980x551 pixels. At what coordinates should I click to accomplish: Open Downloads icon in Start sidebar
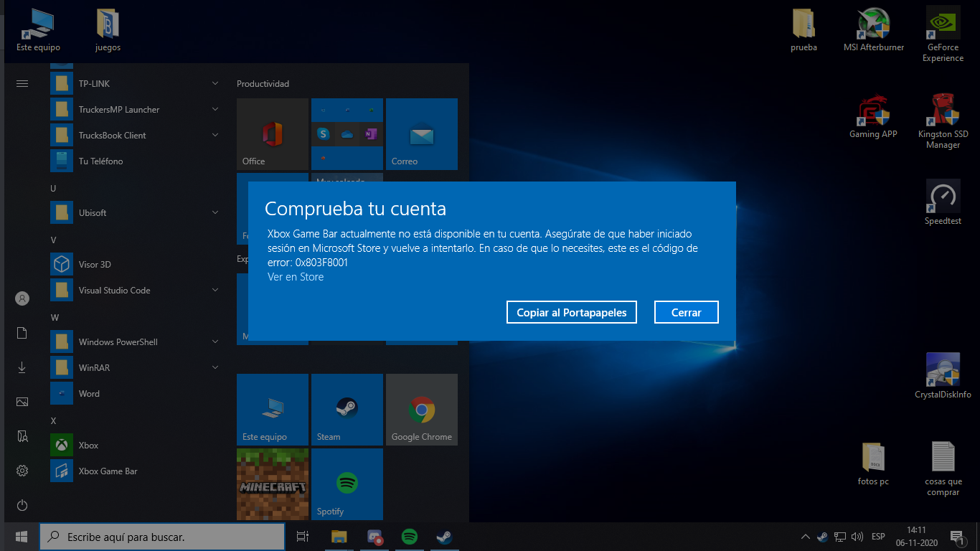click(22, 367)
